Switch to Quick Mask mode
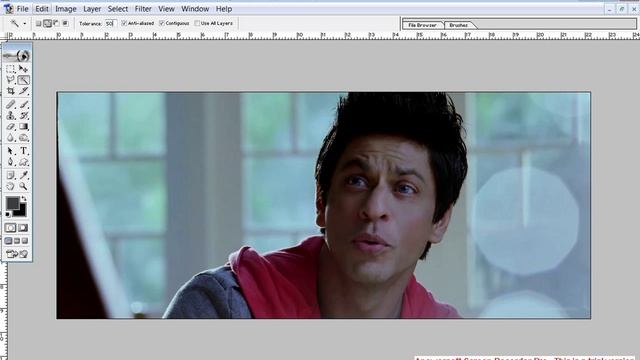Image resolution: width=640 pixels, height=360 pixels. point(23,228)
